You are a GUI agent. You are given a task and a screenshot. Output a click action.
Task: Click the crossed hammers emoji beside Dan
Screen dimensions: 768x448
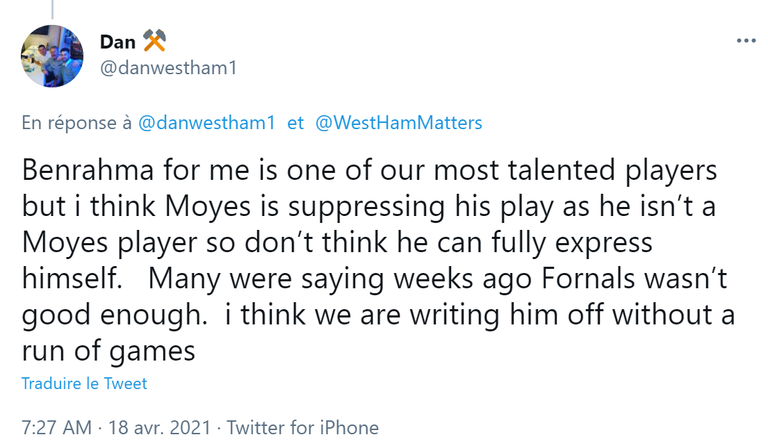click(x=154, y=41)
